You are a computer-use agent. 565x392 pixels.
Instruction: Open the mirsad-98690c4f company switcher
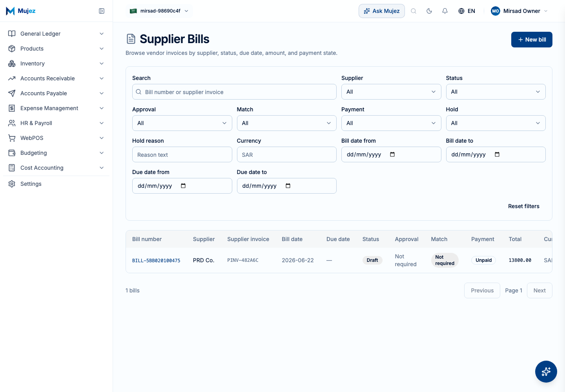[159, 11]
